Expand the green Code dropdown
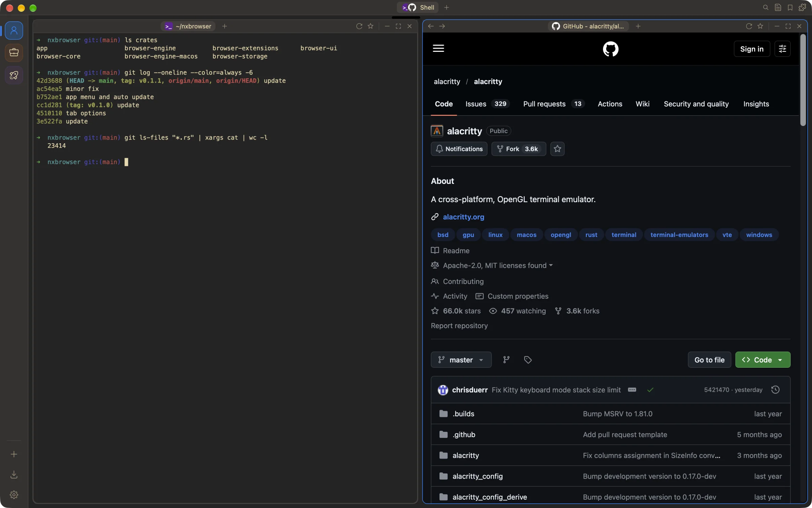 point(763,360)
